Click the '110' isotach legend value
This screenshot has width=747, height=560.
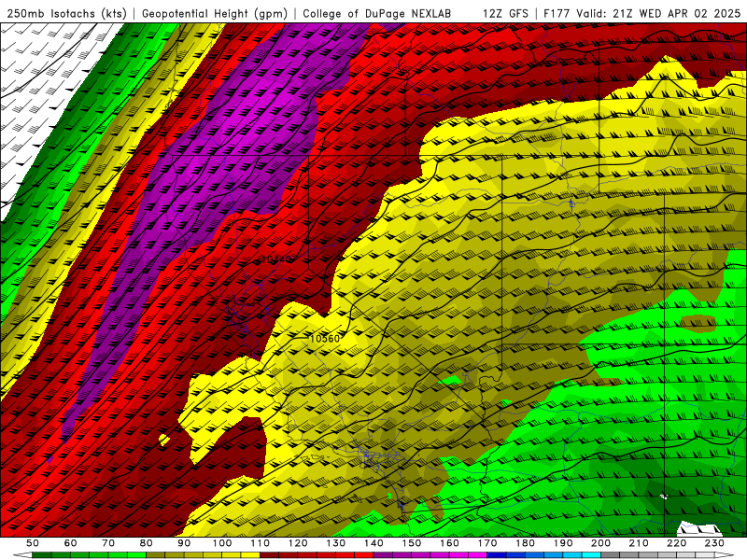(x=261, y=543)
